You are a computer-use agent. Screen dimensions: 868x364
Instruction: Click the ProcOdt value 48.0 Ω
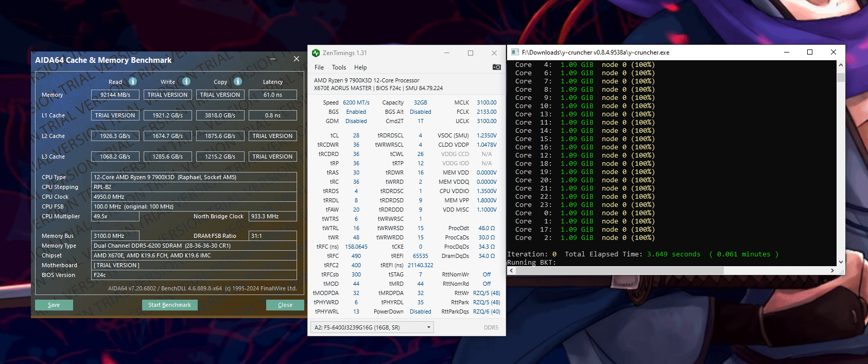click(487, 228)
